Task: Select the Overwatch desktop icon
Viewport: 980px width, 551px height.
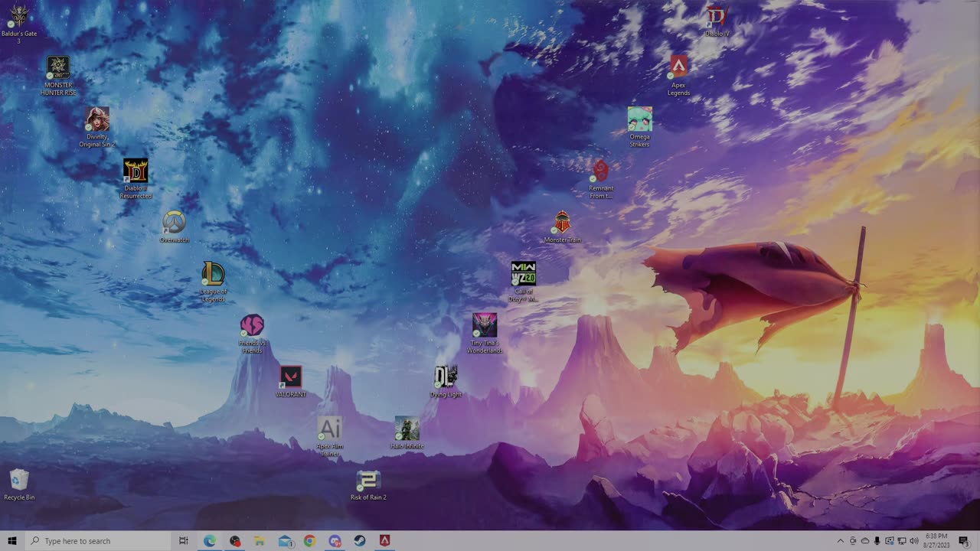Action: 174,227
